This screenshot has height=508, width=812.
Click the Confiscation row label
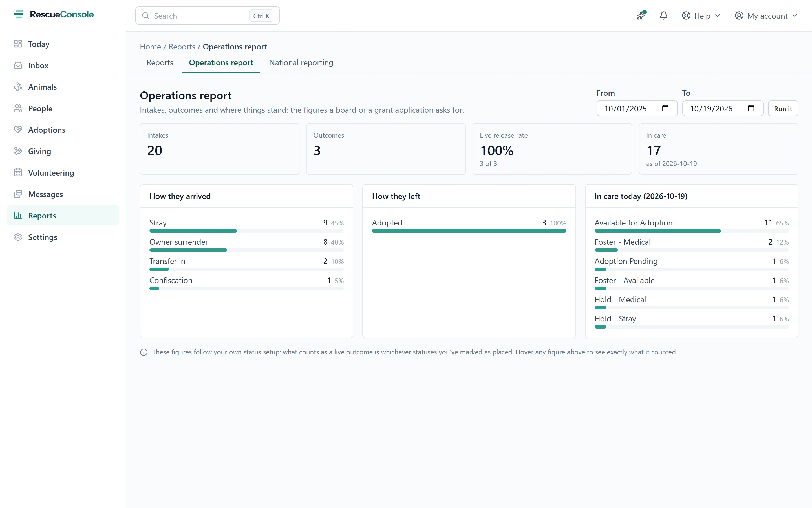(171, 280)
